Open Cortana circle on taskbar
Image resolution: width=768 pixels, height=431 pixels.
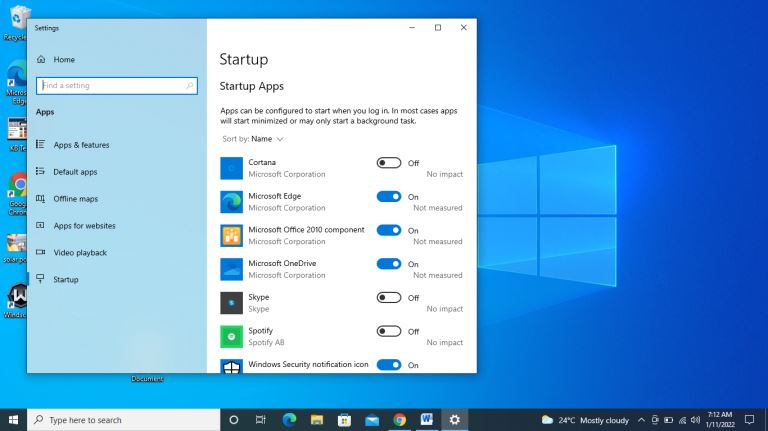coord(234,420)
